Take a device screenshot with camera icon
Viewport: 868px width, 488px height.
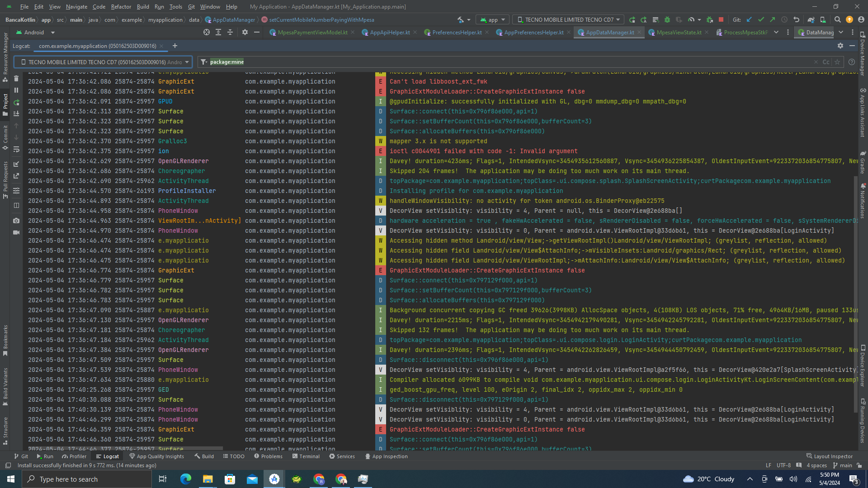click(x=16, y=221)
